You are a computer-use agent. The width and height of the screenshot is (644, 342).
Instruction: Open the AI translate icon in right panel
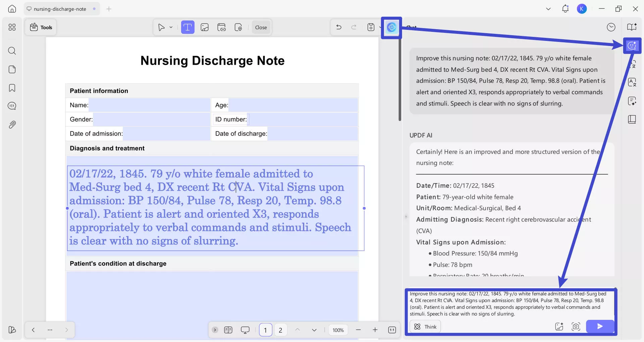click(x=632, y=64)
